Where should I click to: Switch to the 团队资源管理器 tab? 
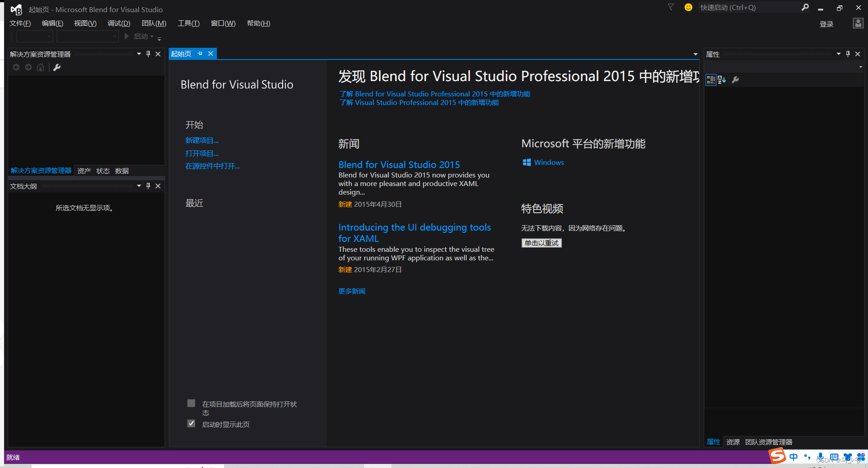769,442
